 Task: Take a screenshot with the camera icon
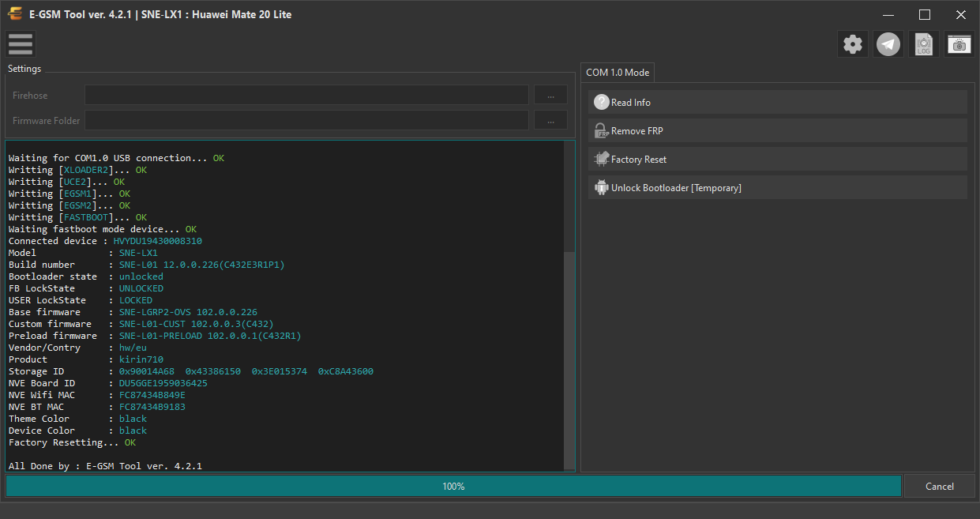959,44
